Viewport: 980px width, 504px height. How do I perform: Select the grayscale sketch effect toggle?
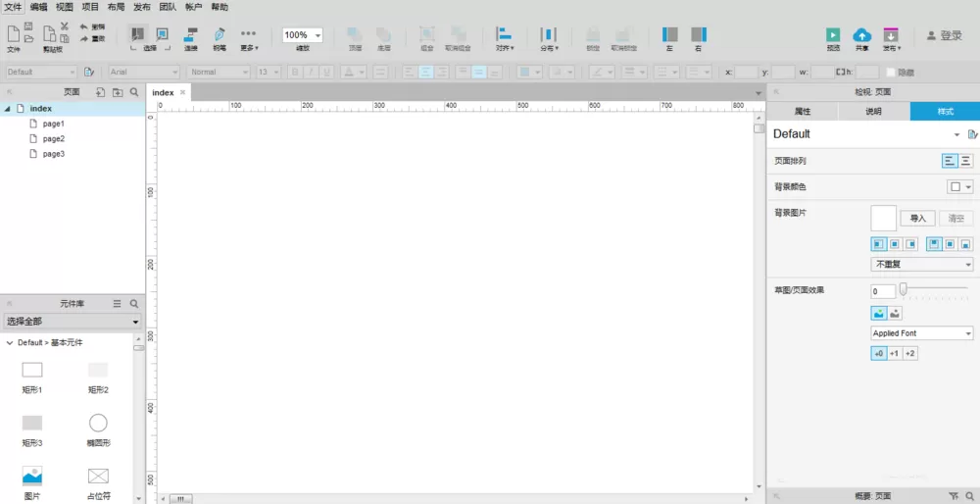(895, 313)
